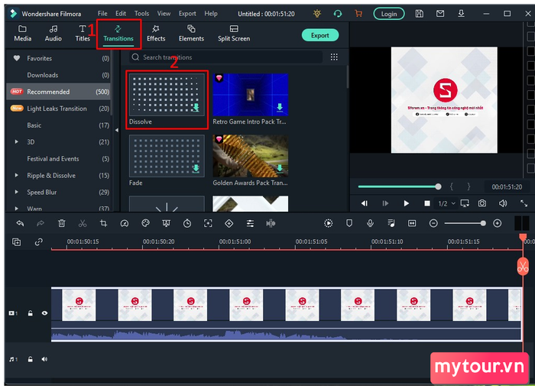Select Festival and Events category
This screenshot has width=535, height=392.
(x=58, y=159)
